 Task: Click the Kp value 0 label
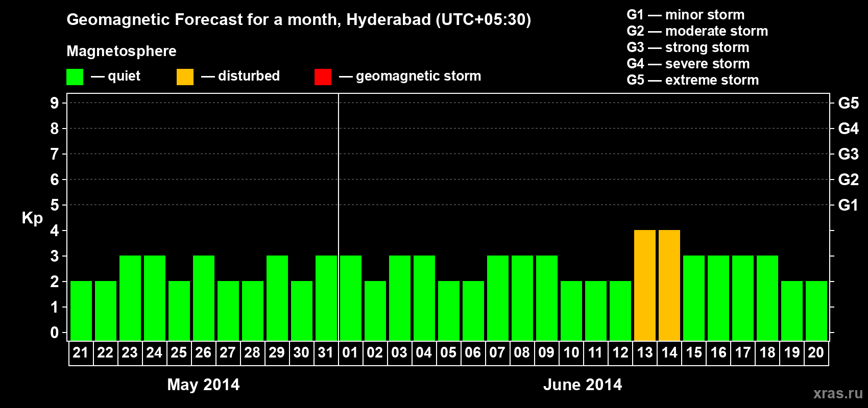pyautogui.click(x=55, y=333)
